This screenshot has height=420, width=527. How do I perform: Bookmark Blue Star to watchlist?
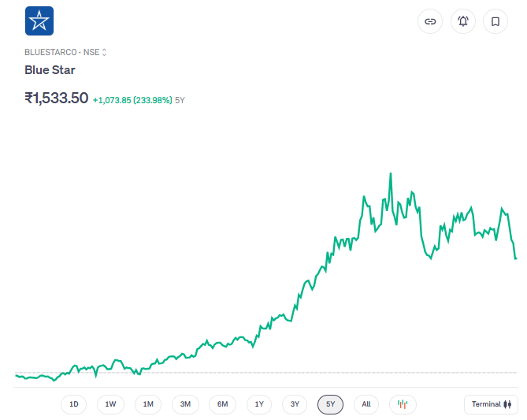click(495, 21)
